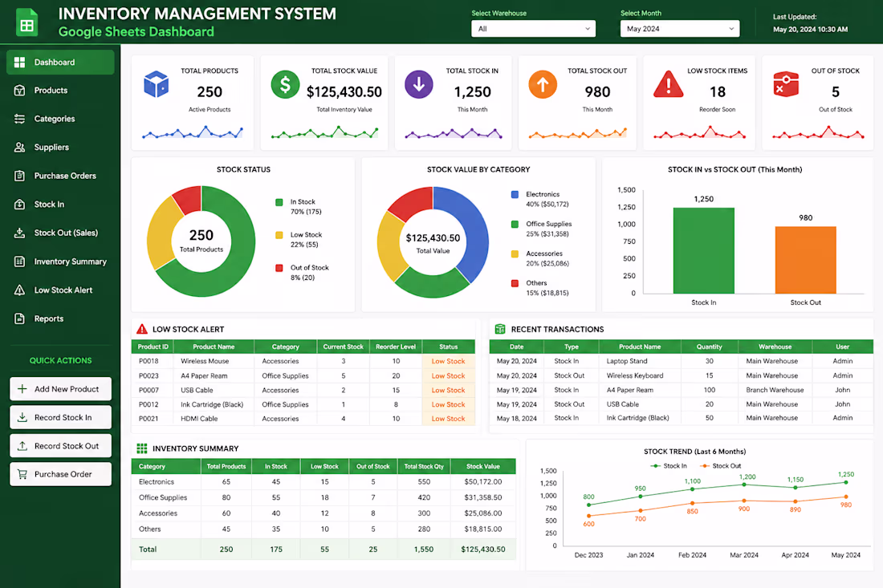This screenshot has width=883, height=588.
Task: Click the Categories list icon in sidebar
Action: (x=20, y=119)
